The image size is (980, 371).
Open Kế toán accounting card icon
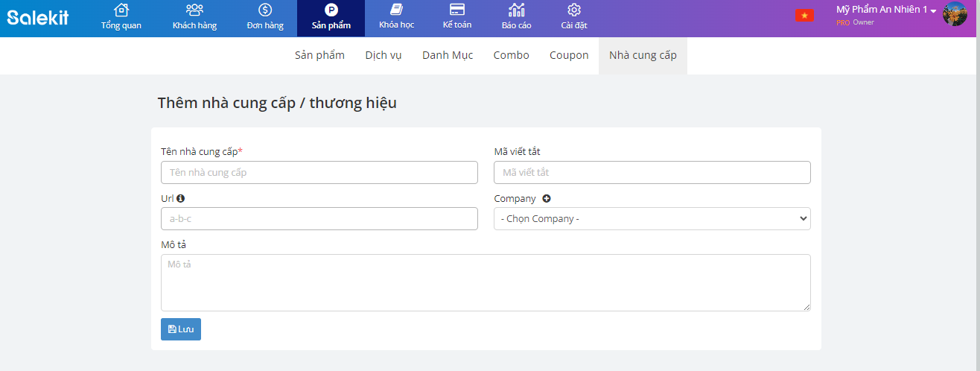[457, 10]
